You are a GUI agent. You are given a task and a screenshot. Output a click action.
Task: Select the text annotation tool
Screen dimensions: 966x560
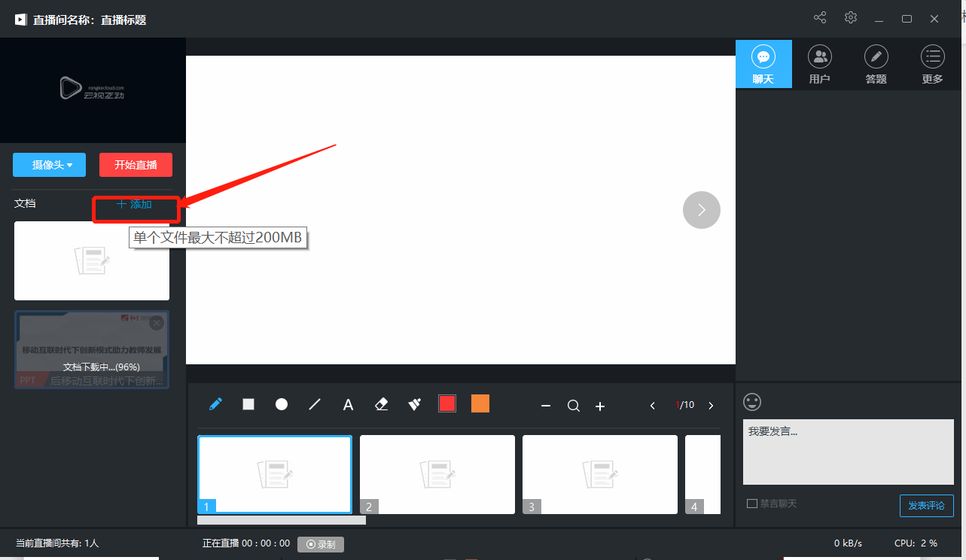(x=348, y=405)
